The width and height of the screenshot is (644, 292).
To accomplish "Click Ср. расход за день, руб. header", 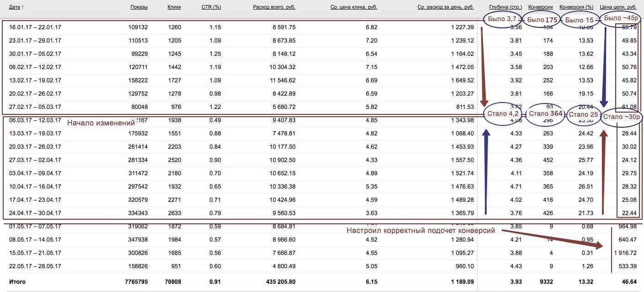I will tap(445, 7).
